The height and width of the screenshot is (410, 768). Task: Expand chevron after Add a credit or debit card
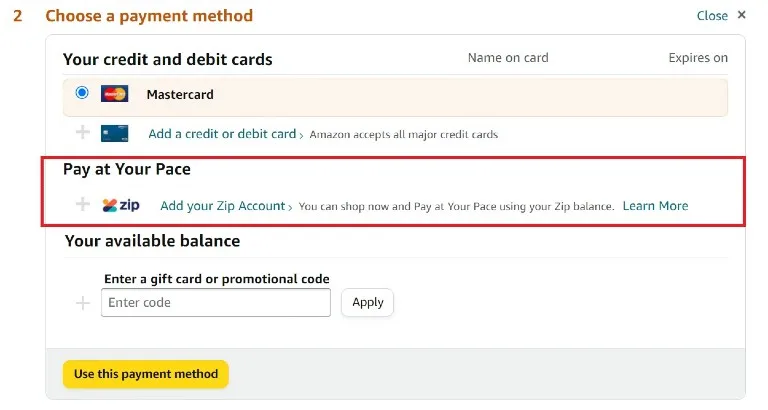(x=302, y=134)
